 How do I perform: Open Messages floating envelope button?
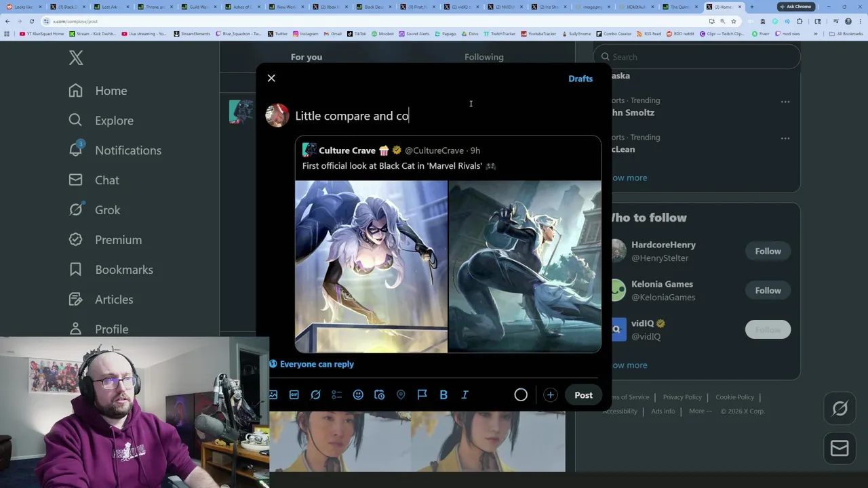(x=840, y=449)
